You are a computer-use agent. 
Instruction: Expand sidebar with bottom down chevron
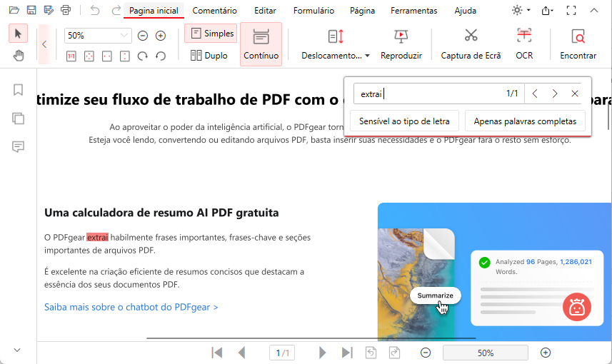17,350
